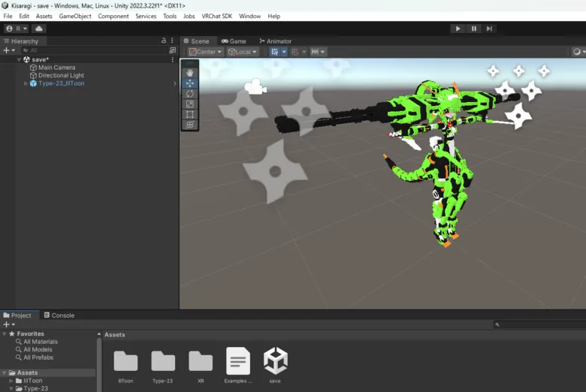Viewport: 586px width, 392px height.
Task: Click the cloud services icon
Action: 39,29
